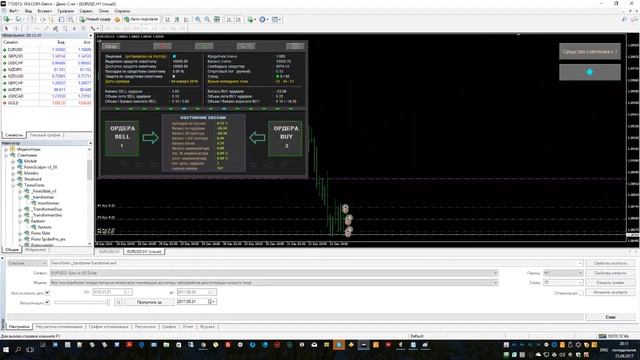Open MetaEditor from toolbar
The height and width of the screenshot is (360, 640).
117,19
